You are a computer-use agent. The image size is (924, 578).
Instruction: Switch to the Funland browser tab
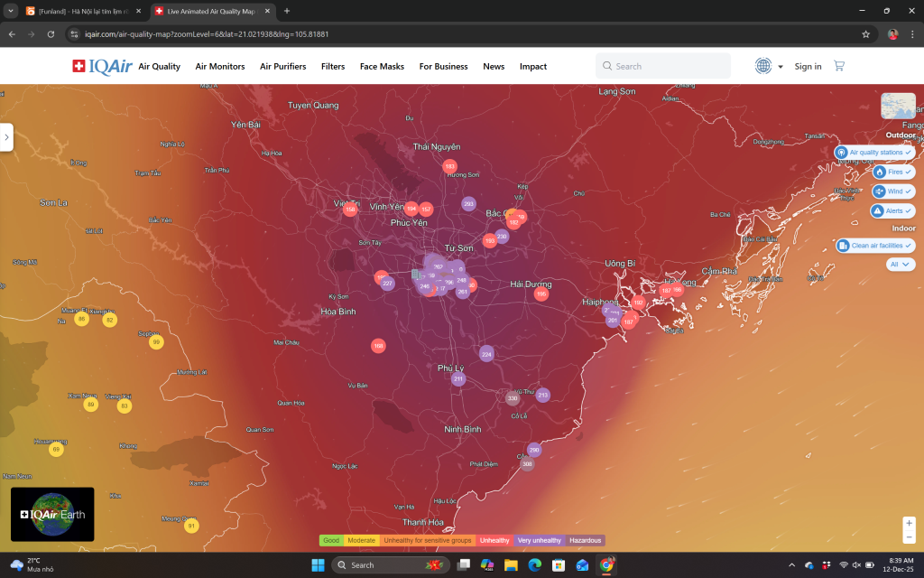point(81,11)
